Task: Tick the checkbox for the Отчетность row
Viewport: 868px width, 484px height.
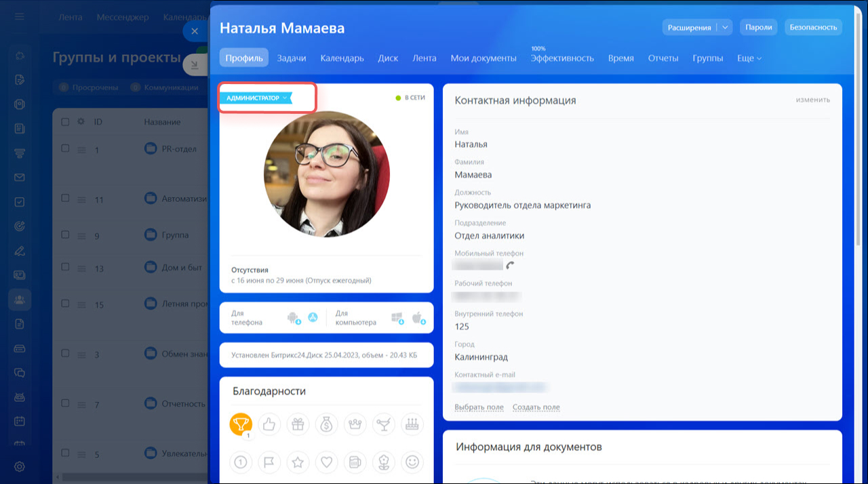Action: [65, 403]
